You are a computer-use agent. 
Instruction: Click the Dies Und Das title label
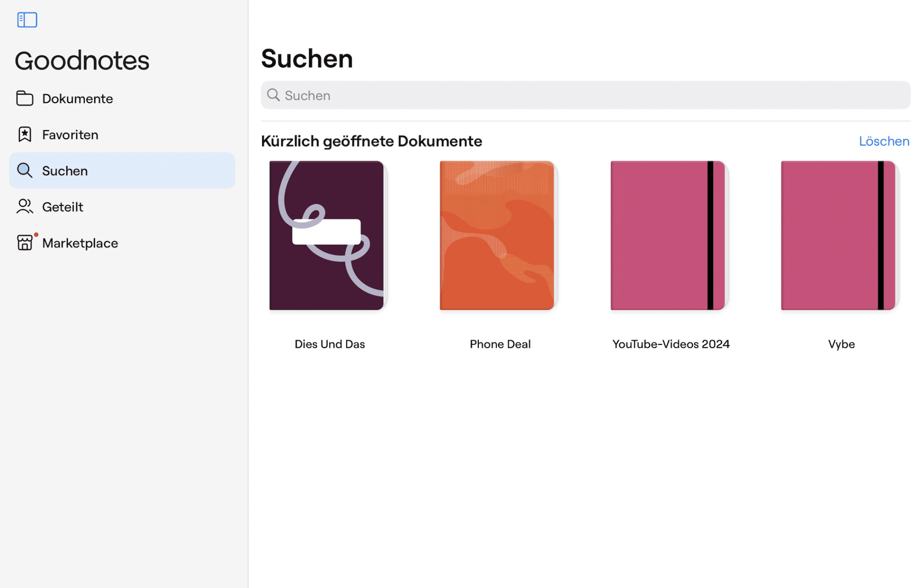tap(330, 344)
